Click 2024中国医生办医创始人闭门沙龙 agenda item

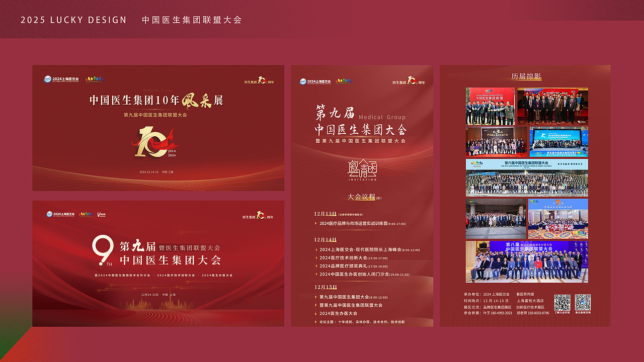pos(365,275)
